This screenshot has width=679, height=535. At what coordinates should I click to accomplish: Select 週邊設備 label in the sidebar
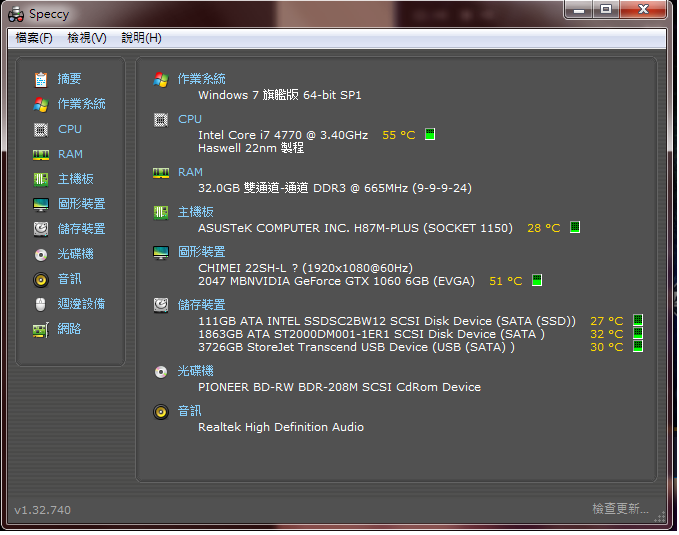(81, 304)
